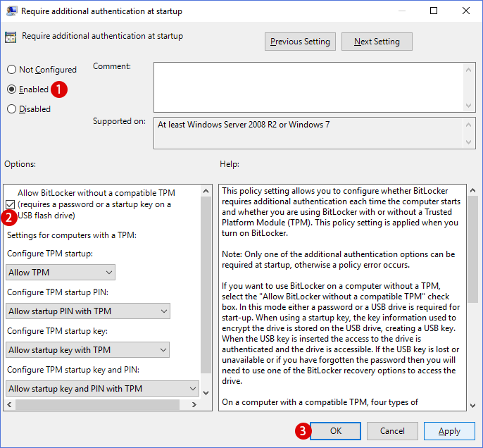Click the Help text paragraph about policy setting

(341, 212)
